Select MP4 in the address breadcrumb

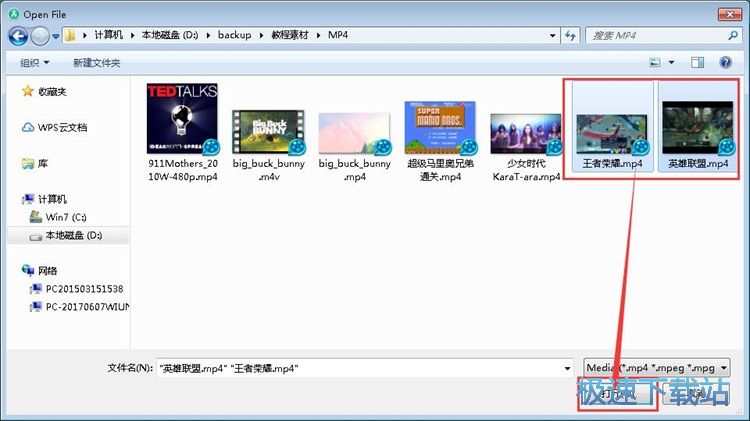click(338, 35)
